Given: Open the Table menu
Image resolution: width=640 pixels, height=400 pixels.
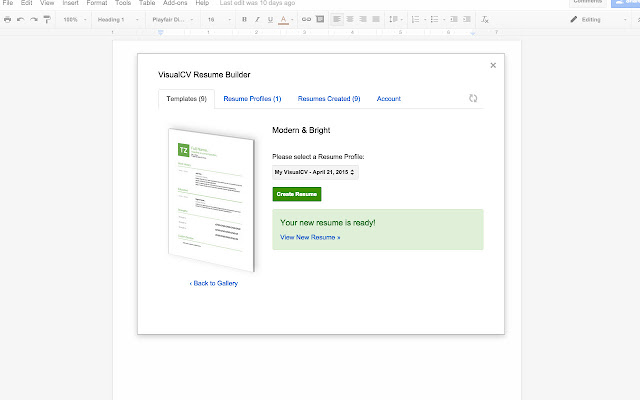Looking at the screenshot, I should [x=147, y=3].
